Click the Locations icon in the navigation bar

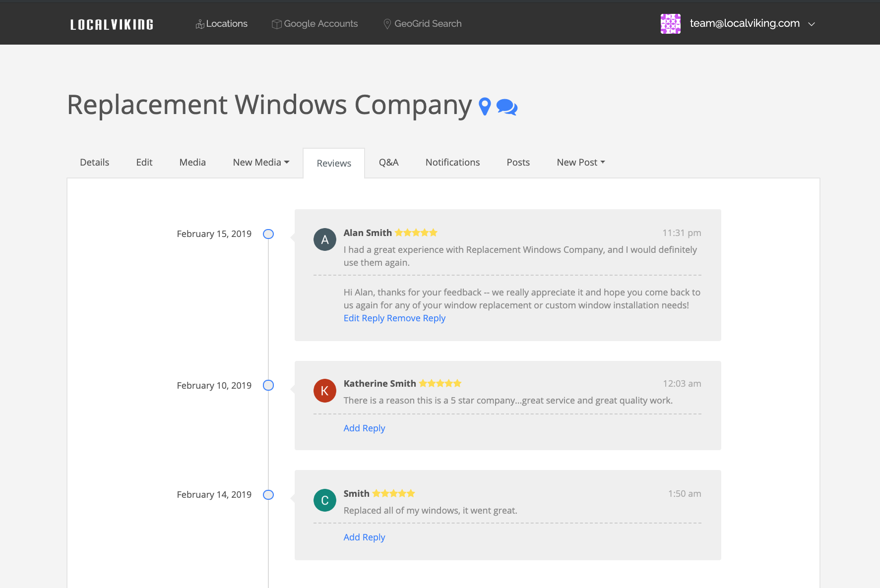pos(200,23)
